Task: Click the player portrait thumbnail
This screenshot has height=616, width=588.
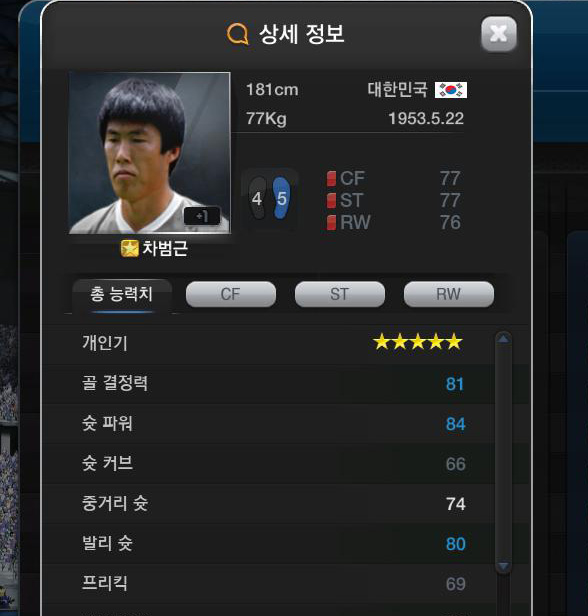Action: click(x=150, y=153)
